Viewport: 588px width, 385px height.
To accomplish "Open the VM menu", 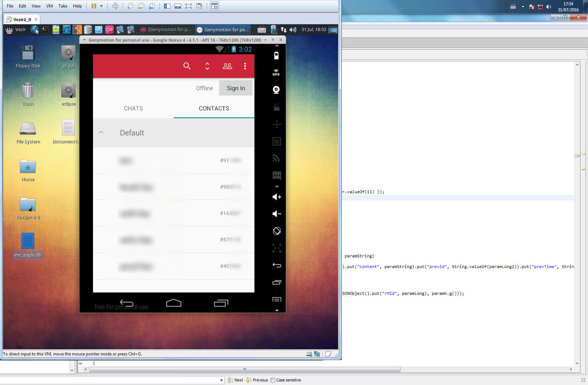I will [50, 6].
